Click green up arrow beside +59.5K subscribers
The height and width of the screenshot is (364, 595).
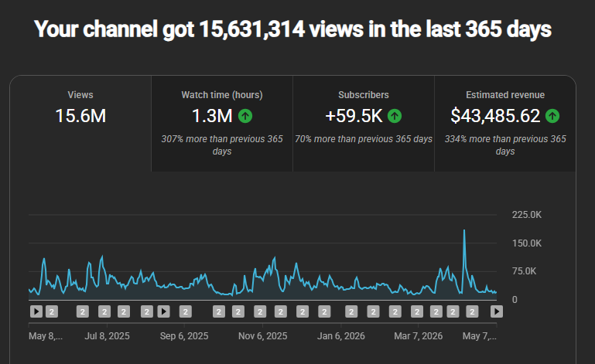tap(395, 116)
